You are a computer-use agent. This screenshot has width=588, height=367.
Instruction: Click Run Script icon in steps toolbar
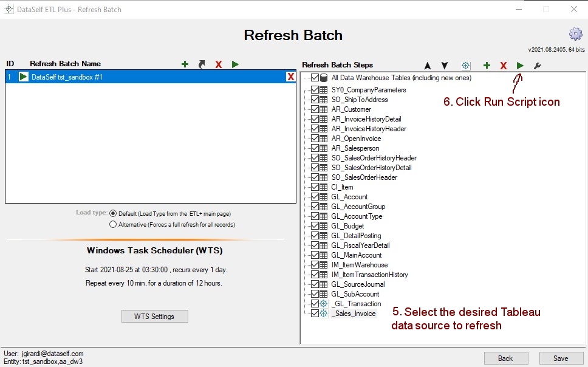click(520, 66)
